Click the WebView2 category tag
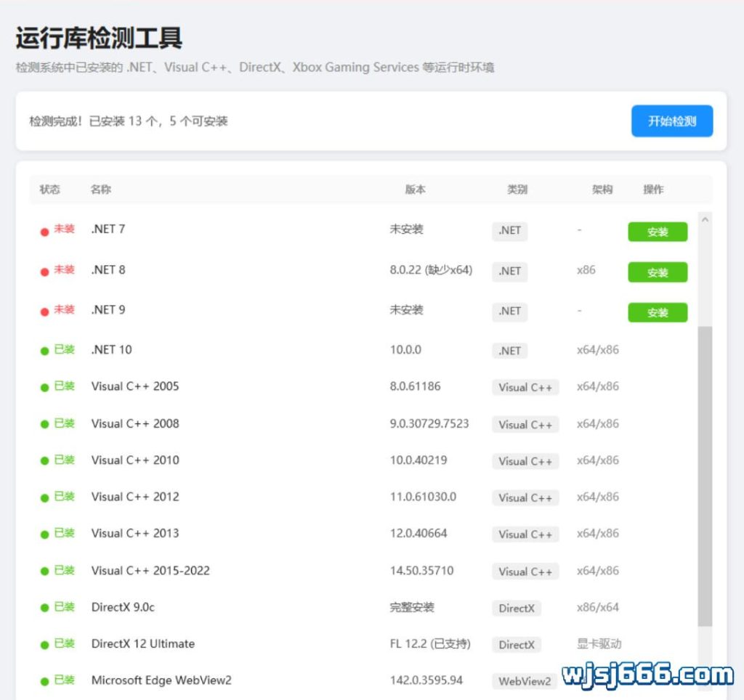 [x=525, y=682]
